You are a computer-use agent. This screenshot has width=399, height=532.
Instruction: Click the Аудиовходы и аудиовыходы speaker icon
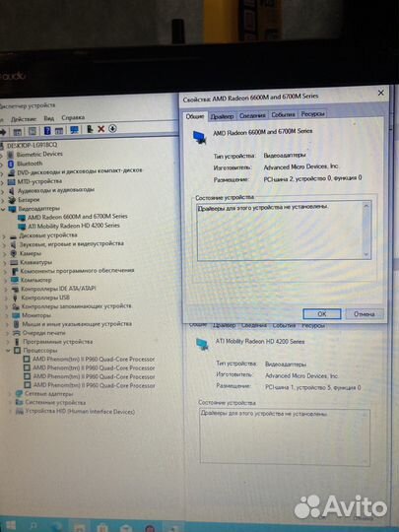tap(11, 191)
